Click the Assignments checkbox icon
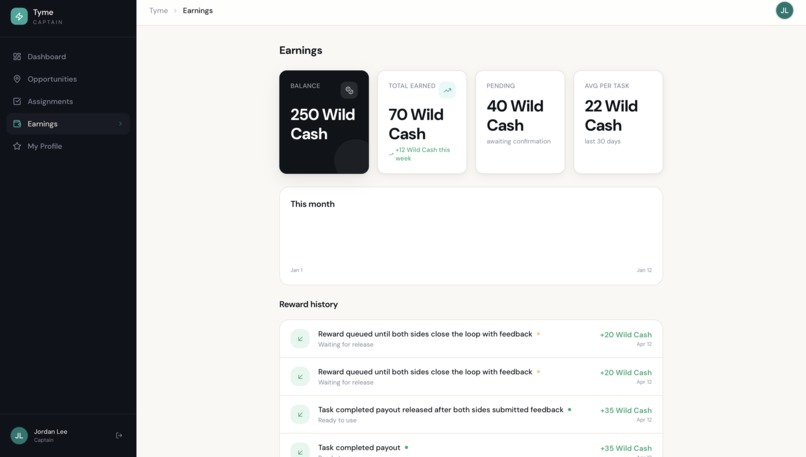806x457 pixels. pos(17,101)
